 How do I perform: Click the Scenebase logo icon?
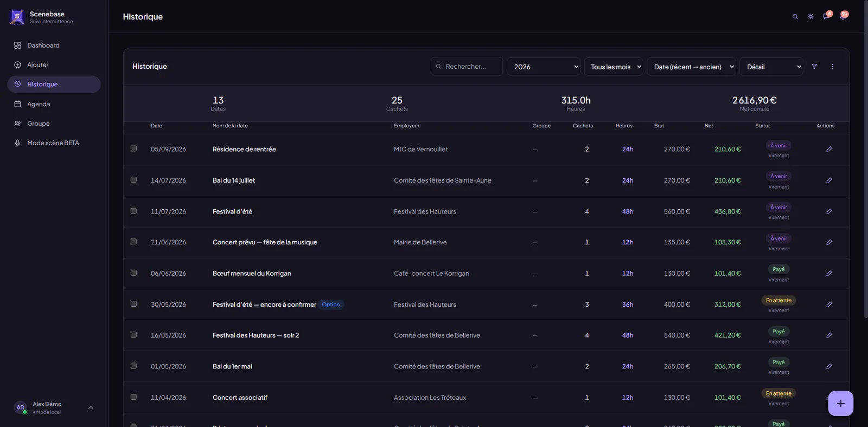tap(17, 17)
